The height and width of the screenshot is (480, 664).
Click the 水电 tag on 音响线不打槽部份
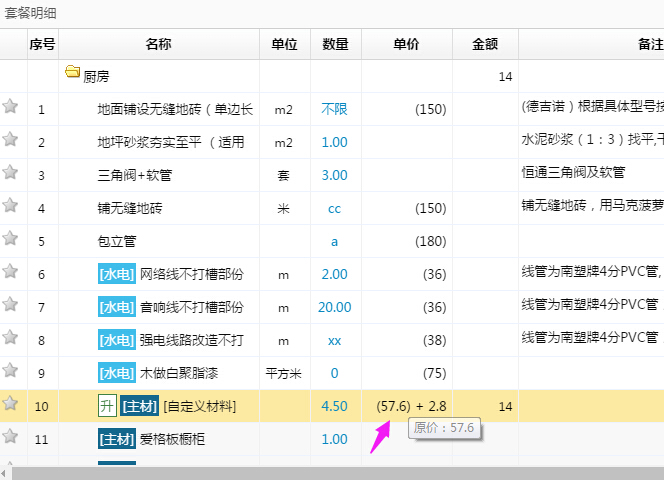tap(116, 307)
